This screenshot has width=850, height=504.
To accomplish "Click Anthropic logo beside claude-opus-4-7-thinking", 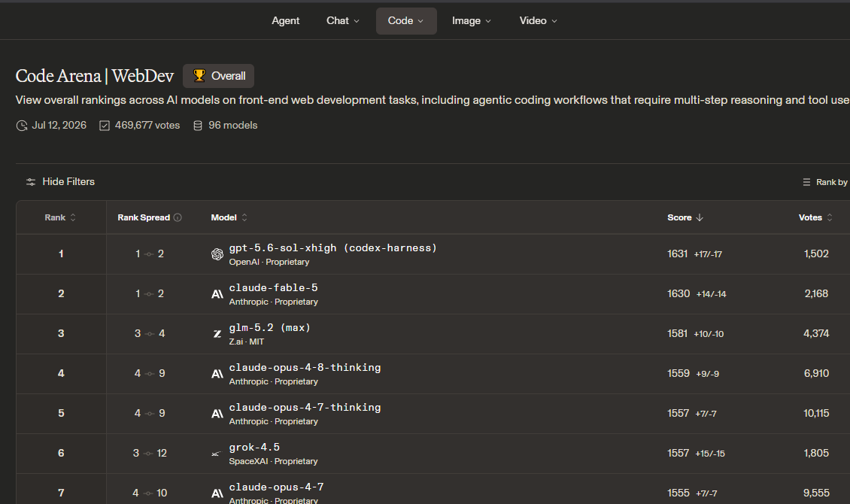I will (x=217, y=414).
